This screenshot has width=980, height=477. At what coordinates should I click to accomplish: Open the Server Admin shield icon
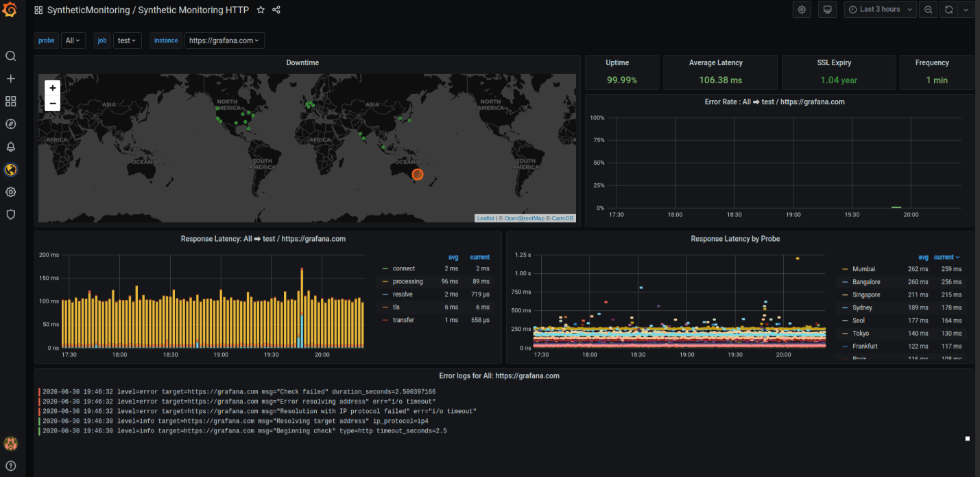click(x=10, y=215)
